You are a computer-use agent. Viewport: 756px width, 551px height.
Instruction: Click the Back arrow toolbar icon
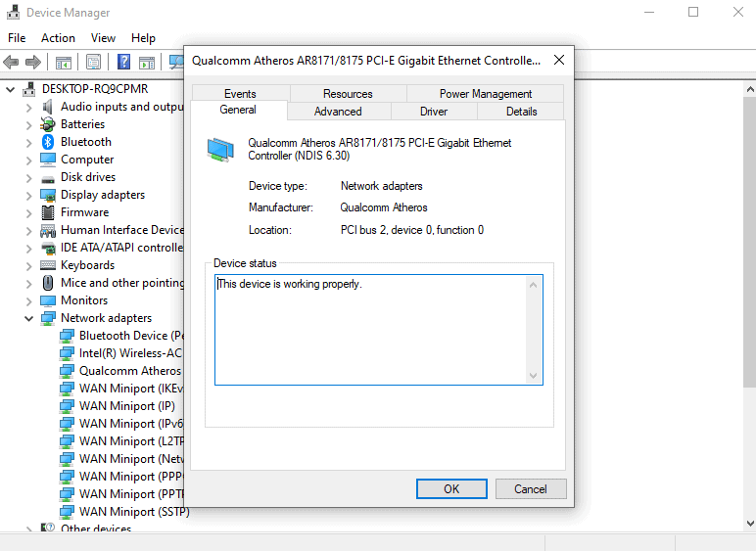click(11, 62)
